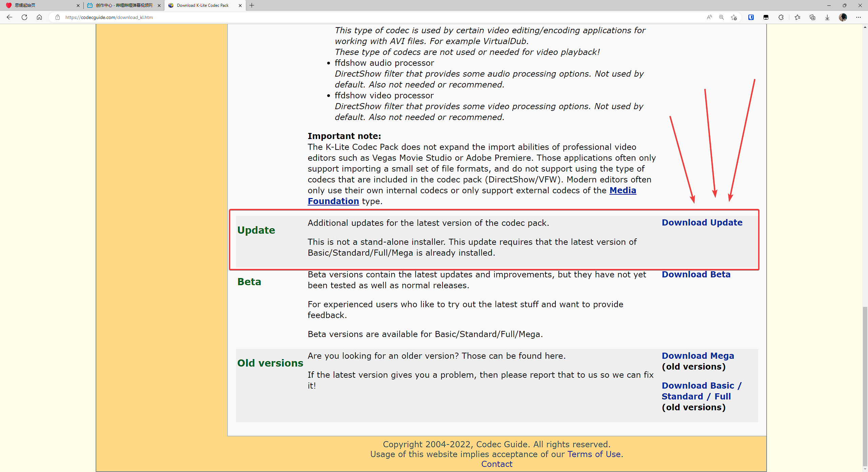Viewport: 868px width, 472px height.
Task: Click the green Beta heading
Action: 249,282
